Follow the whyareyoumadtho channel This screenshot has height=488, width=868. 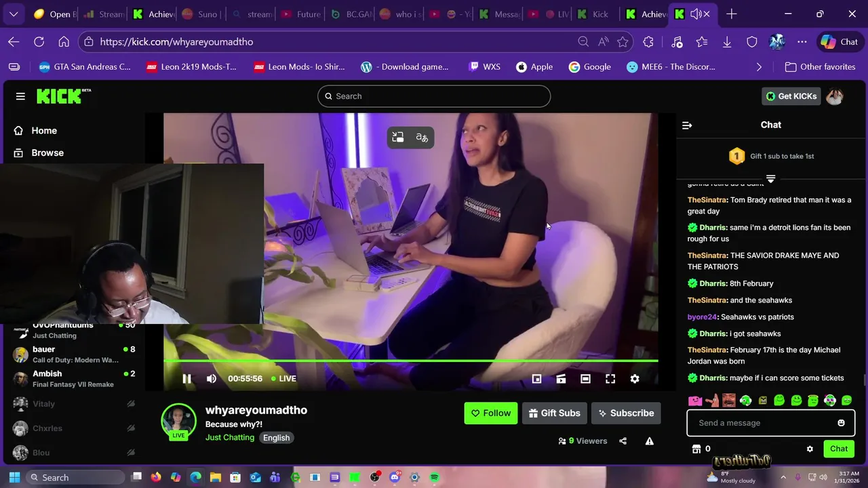(491, 413)
